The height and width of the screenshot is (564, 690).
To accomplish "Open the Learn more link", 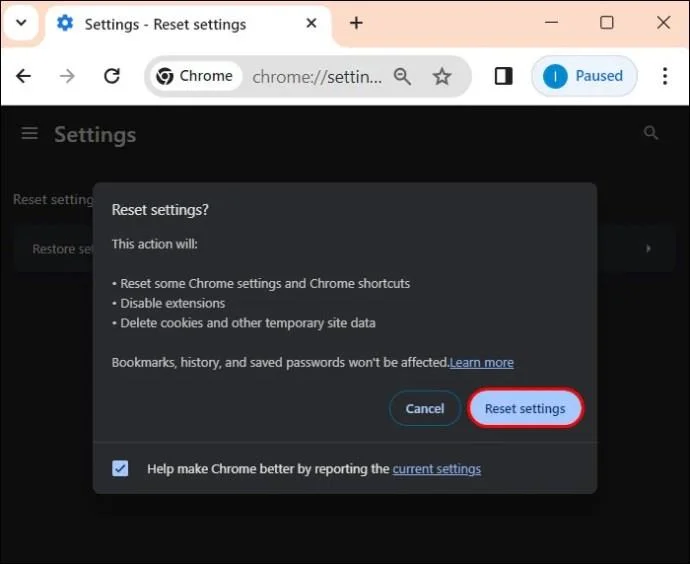I will (481, 362).
